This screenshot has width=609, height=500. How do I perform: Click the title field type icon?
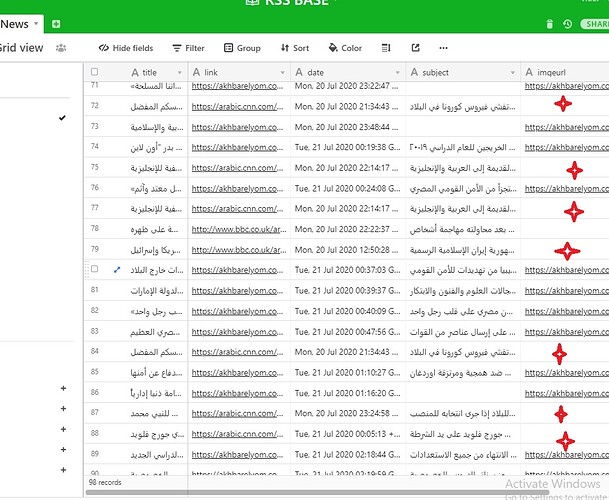(135, 72)
